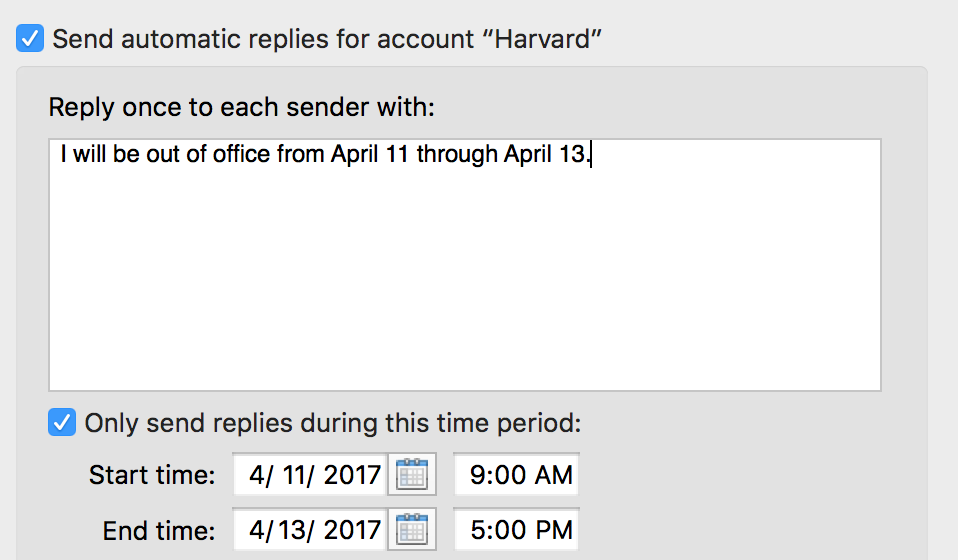Image resolution: width=958 pixels, height=560 pixels.
Task: Select the month 4 in the Start time date
Action: point(256,475)
